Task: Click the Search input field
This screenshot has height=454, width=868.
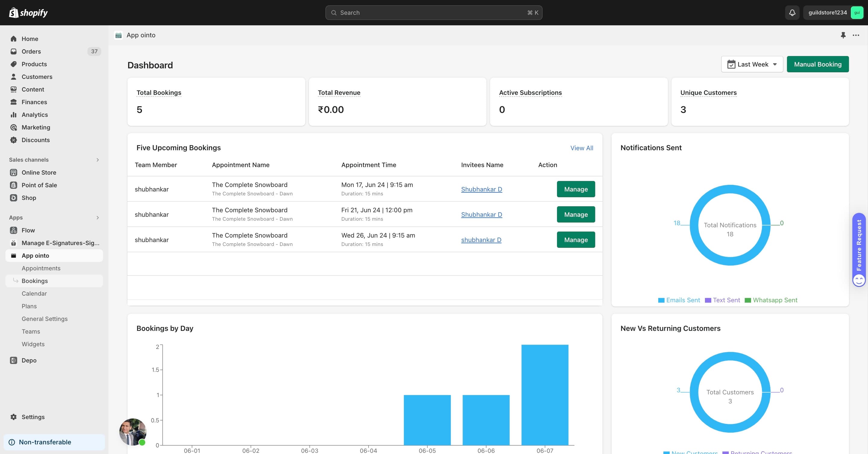Action: click(434, 12)
